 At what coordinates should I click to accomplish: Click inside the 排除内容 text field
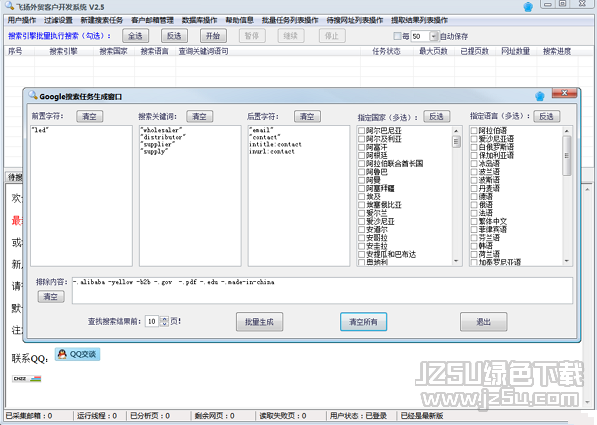(322, 291)
